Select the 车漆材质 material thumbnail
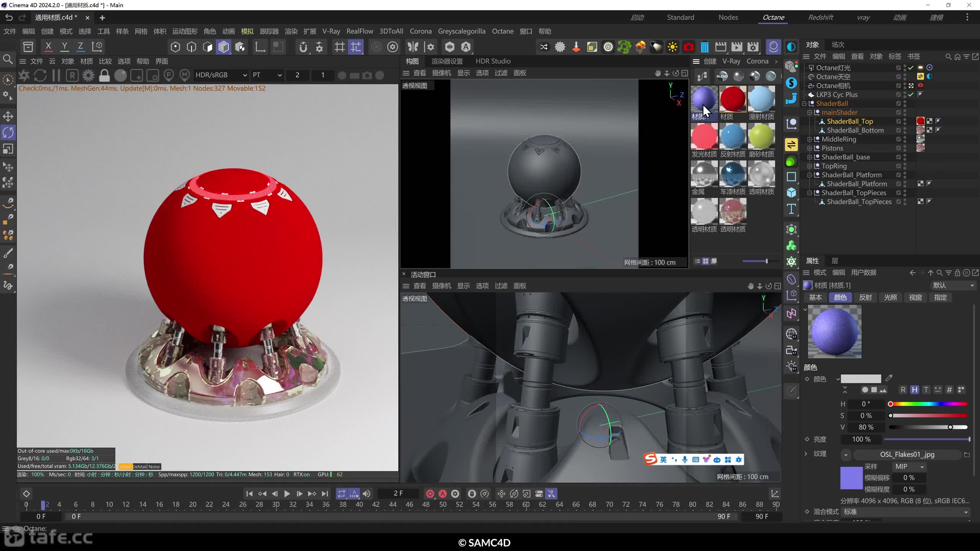Image resolution: width=980 pixels, height=551 pixels. tap(733, 174)
